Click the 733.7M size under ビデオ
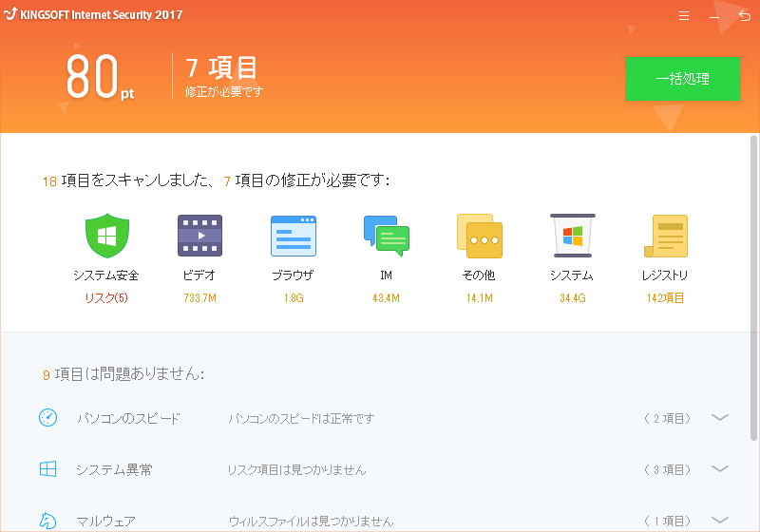This screenshot has height=532, width=760. pos(199,298)
